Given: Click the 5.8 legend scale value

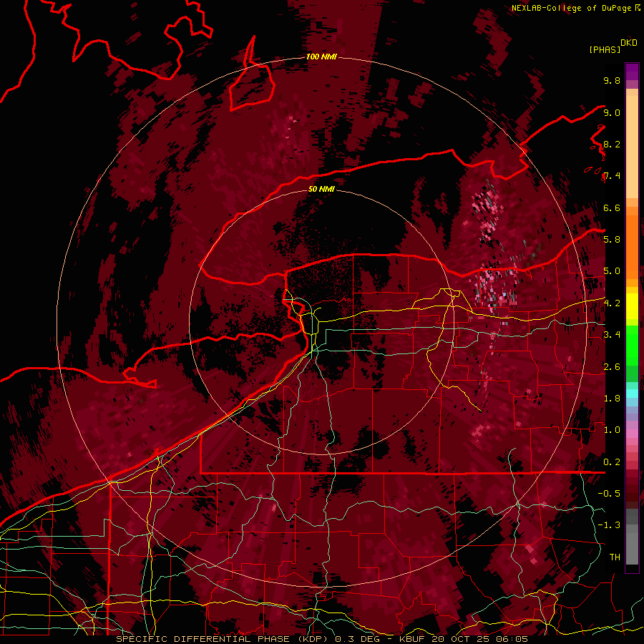Looking at the screenshot, I should click(x=612, y=240).
